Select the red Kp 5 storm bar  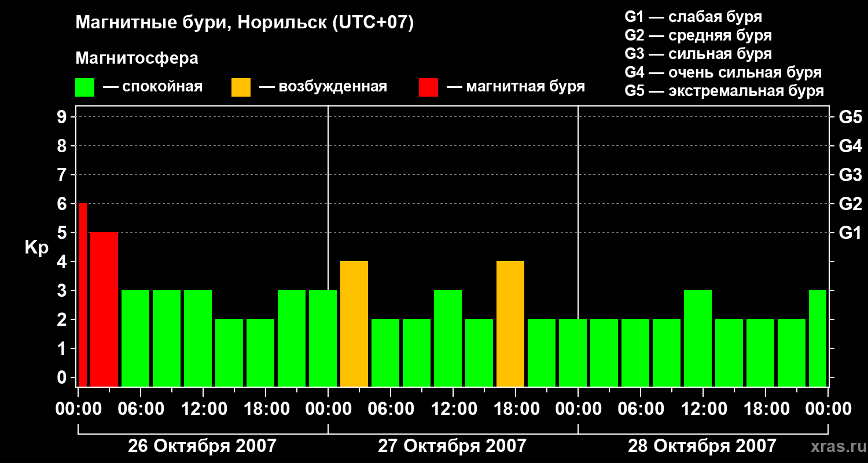(x=104, y=309)
